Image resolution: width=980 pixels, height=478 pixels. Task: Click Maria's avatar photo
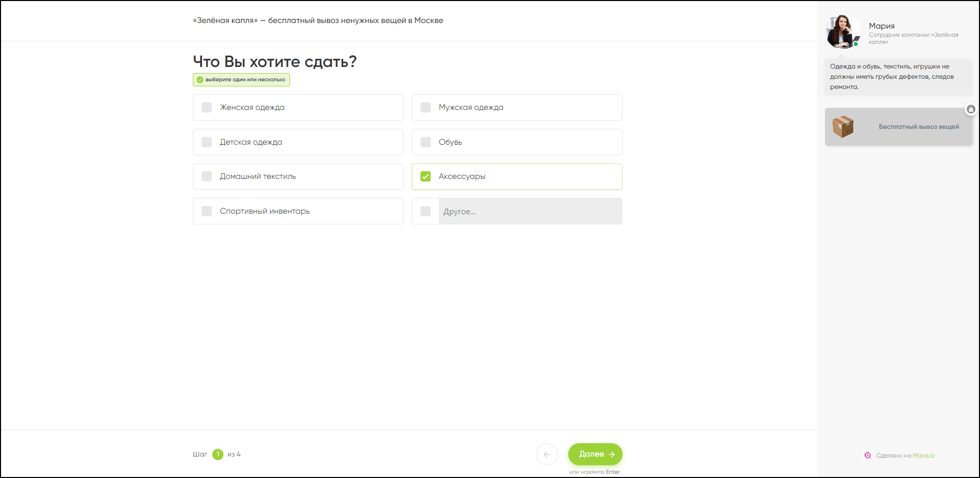(x=842, y=32)
